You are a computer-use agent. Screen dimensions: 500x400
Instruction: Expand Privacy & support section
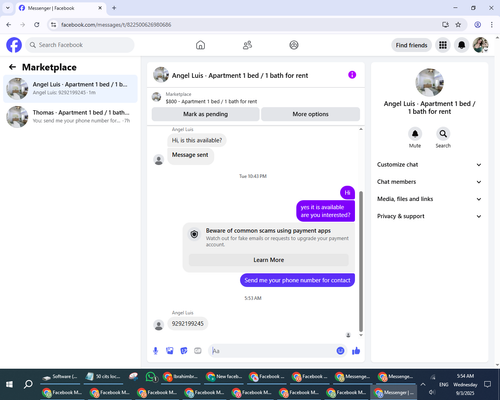[429, 216]
